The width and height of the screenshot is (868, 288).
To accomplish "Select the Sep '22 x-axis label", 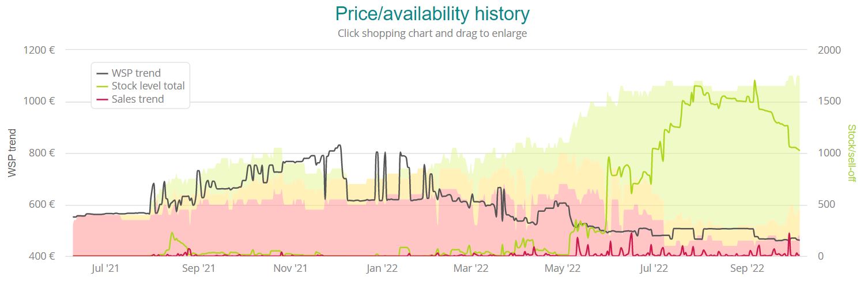I will [746, 268].
